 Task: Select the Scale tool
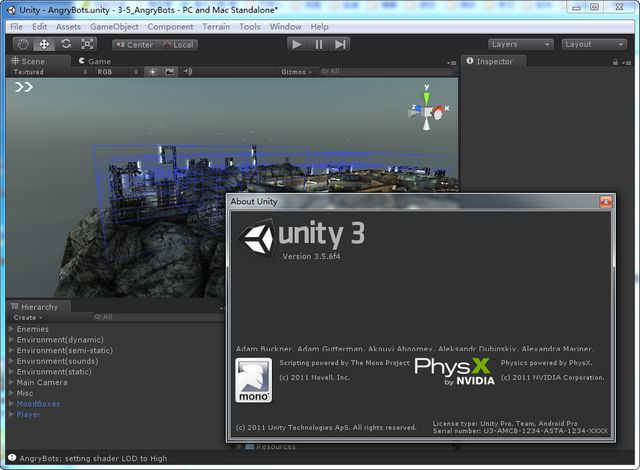(x=87, y=44)
